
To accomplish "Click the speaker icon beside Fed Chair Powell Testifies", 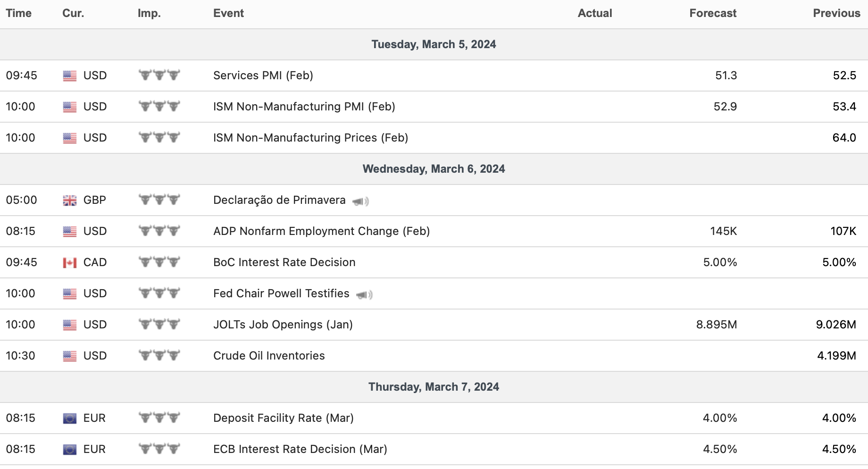I will coord(364,295).
